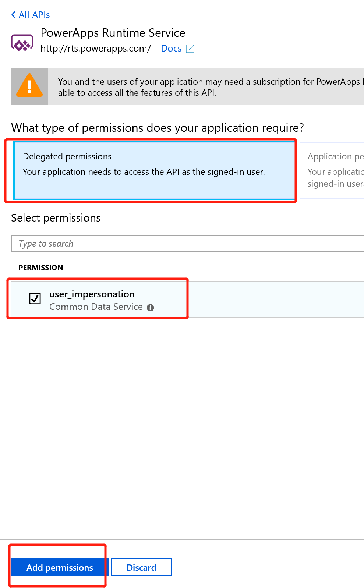Open the external link icon next to Docs
364x588 pixels.
190,49
